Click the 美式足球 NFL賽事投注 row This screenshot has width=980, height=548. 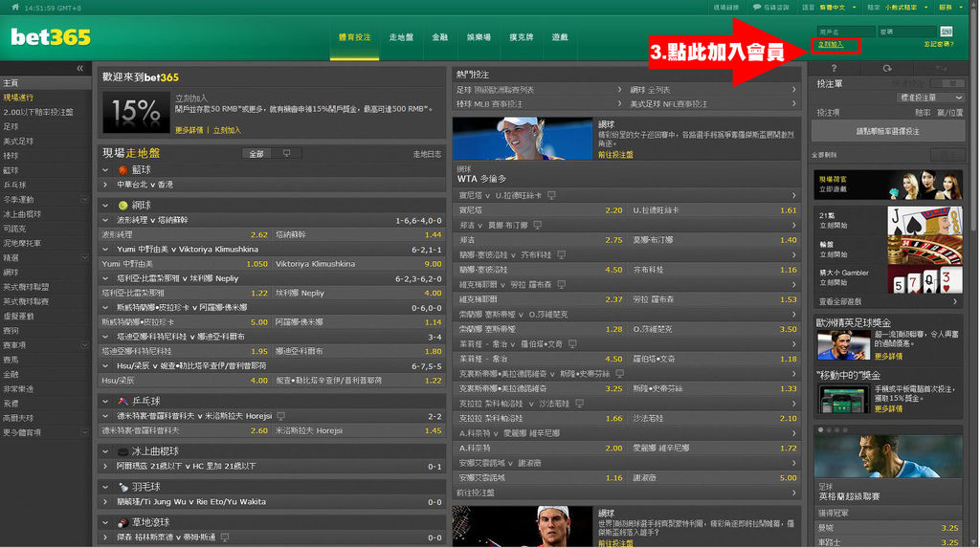(713, 104)
